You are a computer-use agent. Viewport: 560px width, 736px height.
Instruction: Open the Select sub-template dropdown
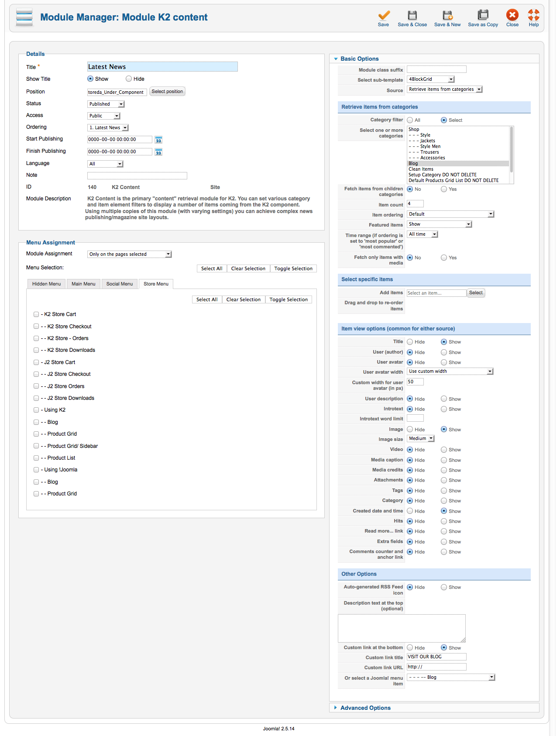(x=431, y=79)
